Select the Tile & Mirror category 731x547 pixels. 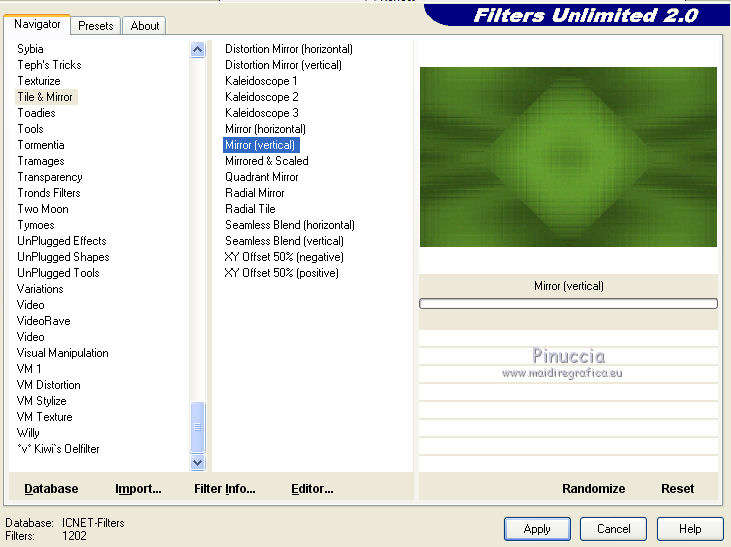click(x=45, y=97)
